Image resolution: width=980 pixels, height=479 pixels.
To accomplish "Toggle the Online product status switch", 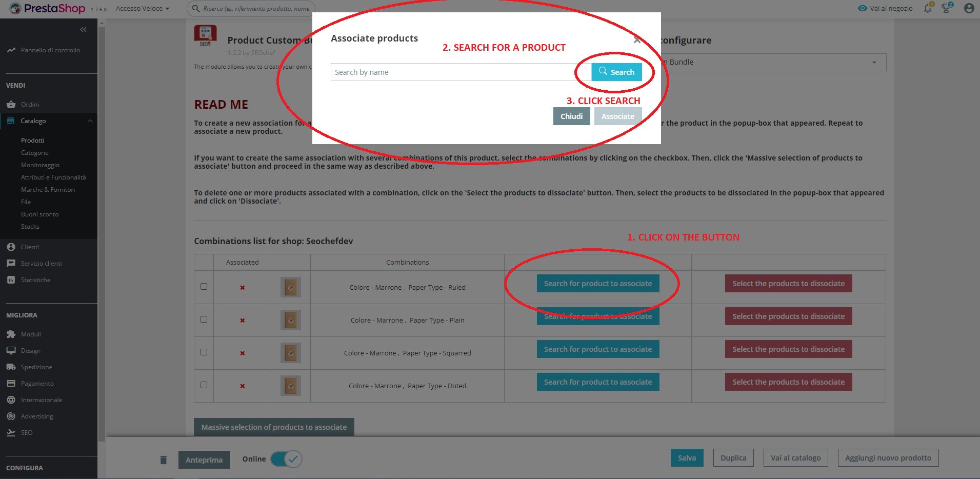I will pyautogui.click(x=286, y=459).
